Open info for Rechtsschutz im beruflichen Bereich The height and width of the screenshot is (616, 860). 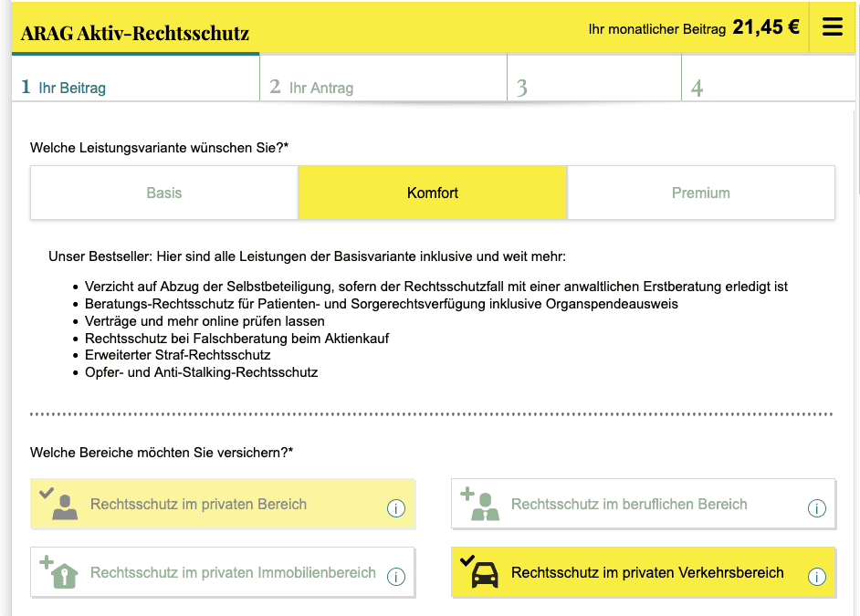(x=817, y=508)
